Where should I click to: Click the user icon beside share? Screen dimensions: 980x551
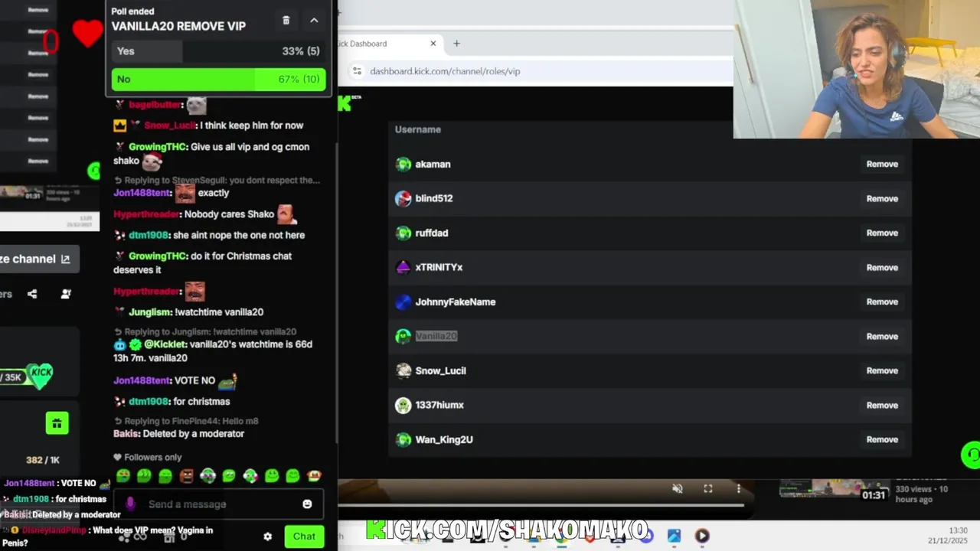66,294
